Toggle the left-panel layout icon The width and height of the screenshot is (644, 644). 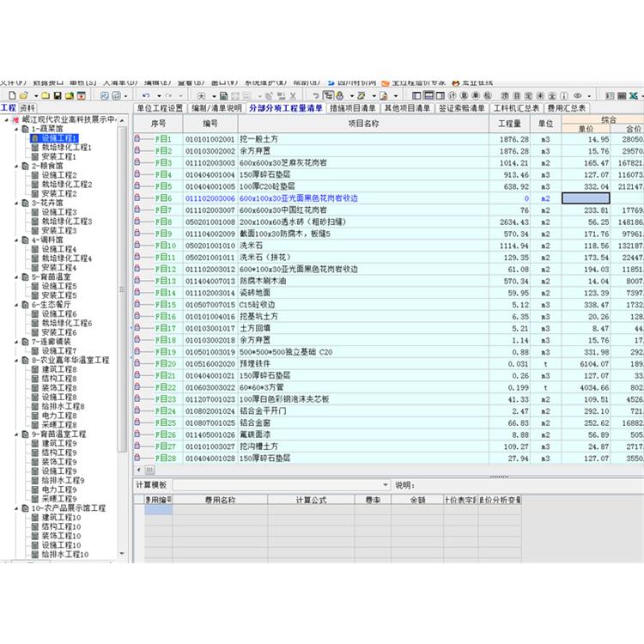click(416, 95)
